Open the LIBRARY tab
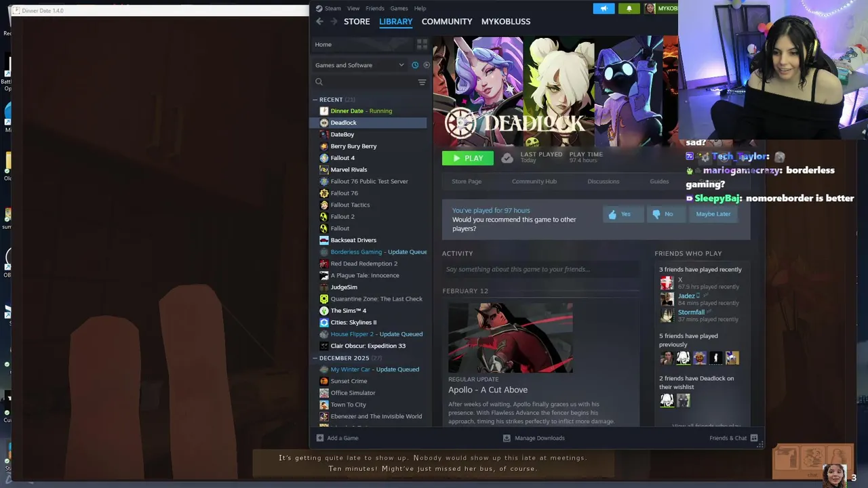Image resolution: width=868 pixels, height=488 pixels. pyautogui.click(x=395, y=22)
